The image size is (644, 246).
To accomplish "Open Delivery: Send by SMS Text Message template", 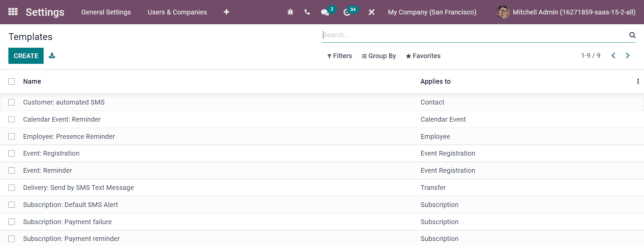I will (78, 188).
